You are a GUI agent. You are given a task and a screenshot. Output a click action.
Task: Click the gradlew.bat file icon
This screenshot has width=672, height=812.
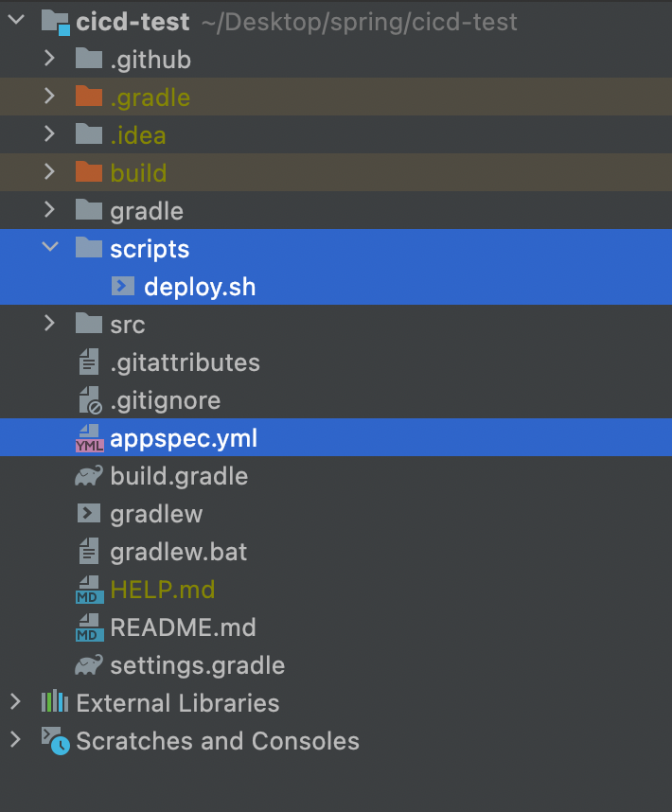coord(89,551)
